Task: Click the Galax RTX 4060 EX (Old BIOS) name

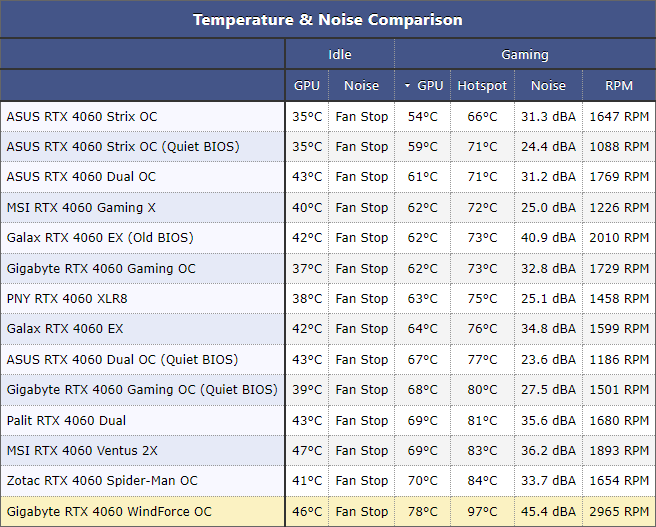Action: click(100, 238)
